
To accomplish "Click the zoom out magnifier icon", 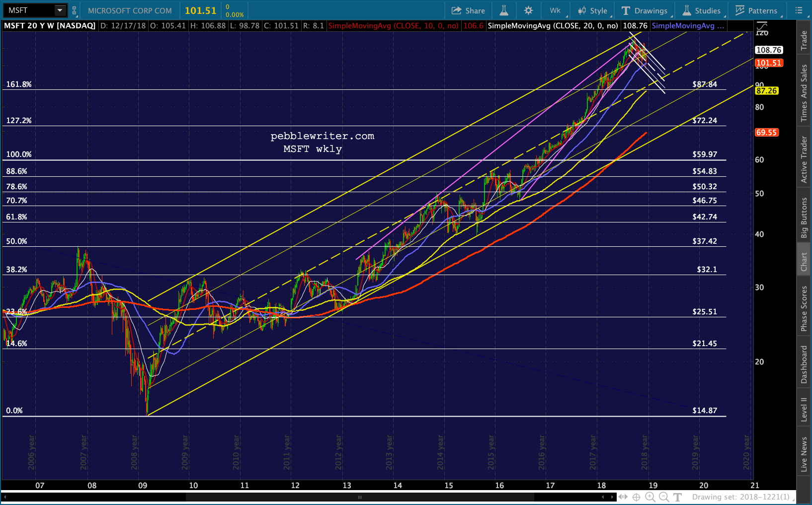I will pos(664,497).
